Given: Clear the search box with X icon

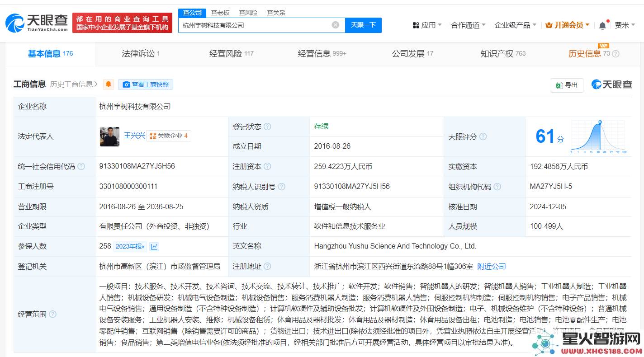Looking at the screenshot, I should 335,25.
